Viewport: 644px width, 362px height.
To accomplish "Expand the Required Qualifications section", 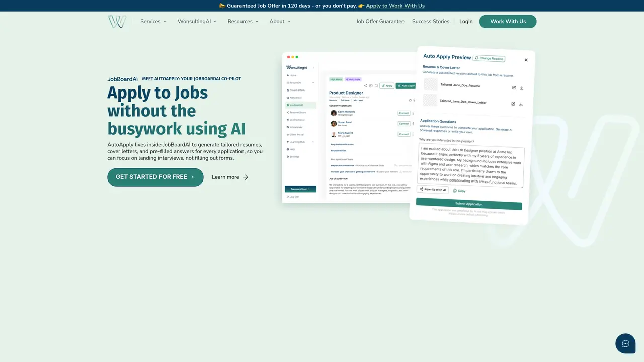I will tap(342, 144).
